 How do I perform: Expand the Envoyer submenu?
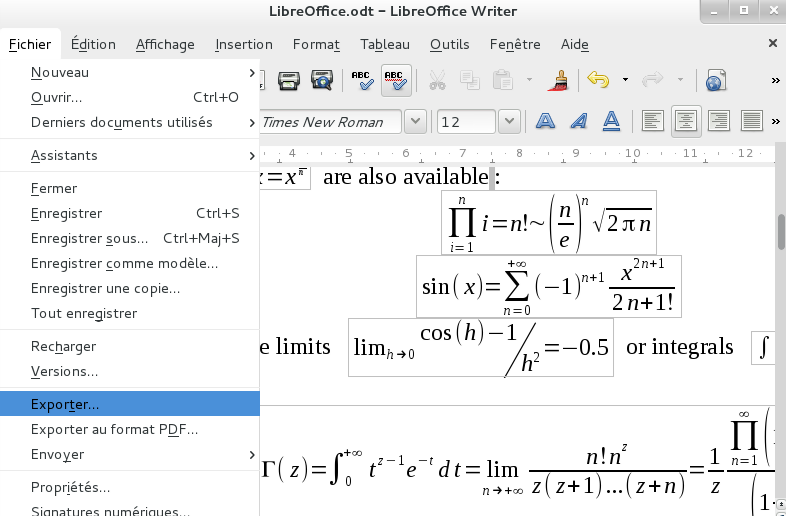130,455
